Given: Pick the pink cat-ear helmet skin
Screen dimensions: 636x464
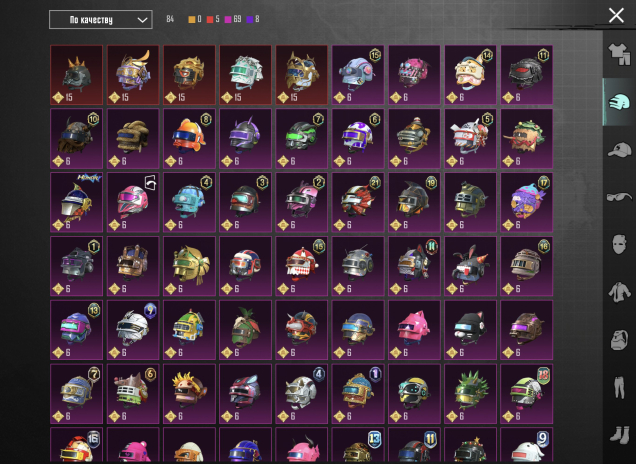Looking at the screenshot, I should [414, 330].
